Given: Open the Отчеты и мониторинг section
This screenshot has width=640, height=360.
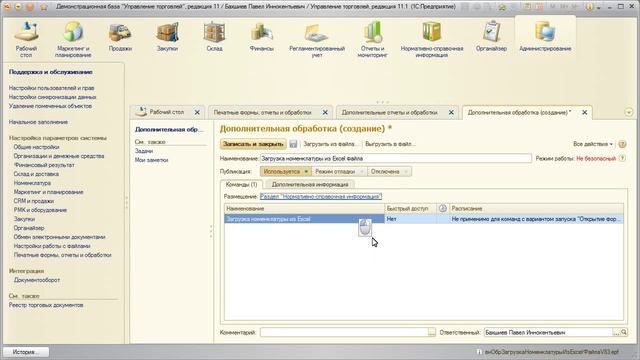Looking at the screenshot, I should point(372,39).
